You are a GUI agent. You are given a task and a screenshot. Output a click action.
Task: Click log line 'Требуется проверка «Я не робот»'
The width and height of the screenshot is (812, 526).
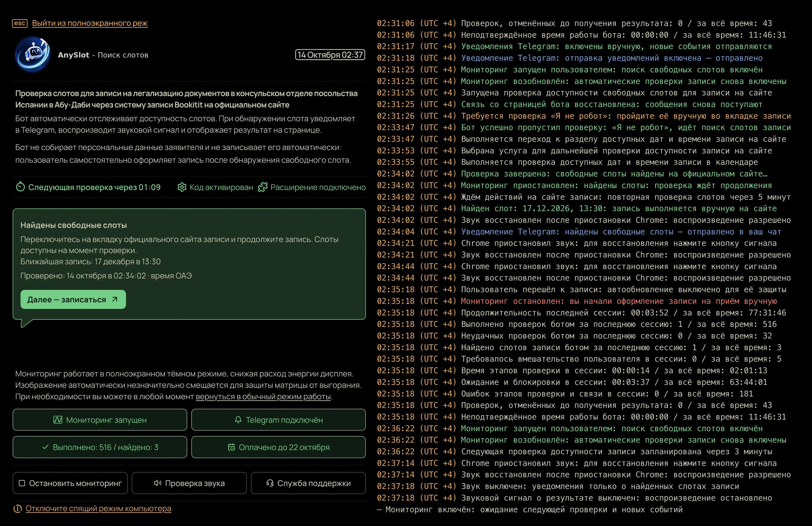click(584, 116)
